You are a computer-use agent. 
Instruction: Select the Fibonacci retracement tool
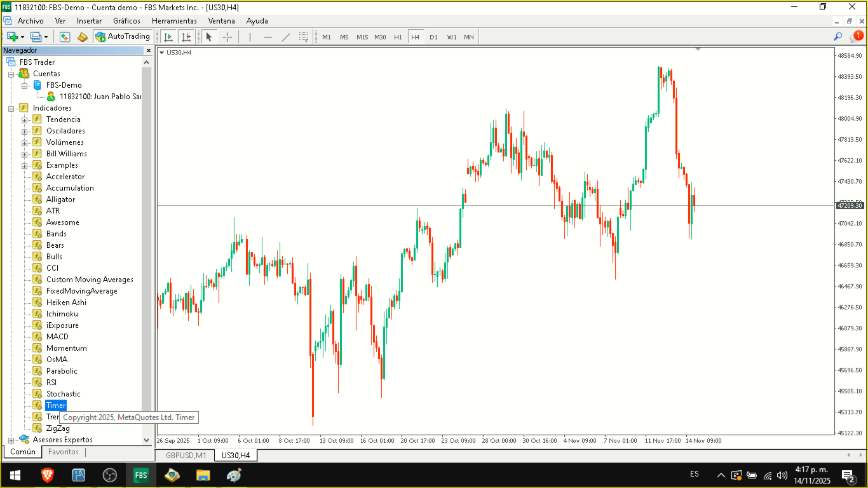(304, 37)
